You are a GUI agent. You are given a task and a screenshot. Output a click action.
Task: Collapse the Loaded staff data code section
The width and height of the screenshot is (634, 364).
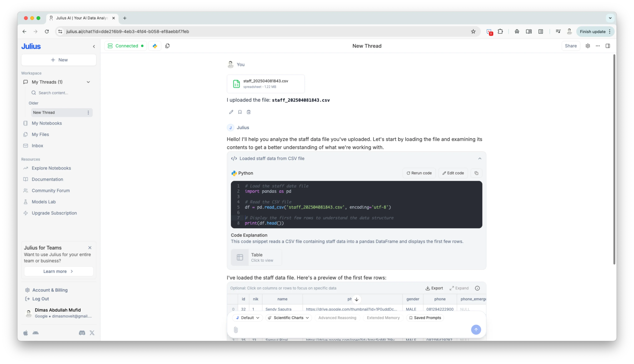[x=480, y=158]
